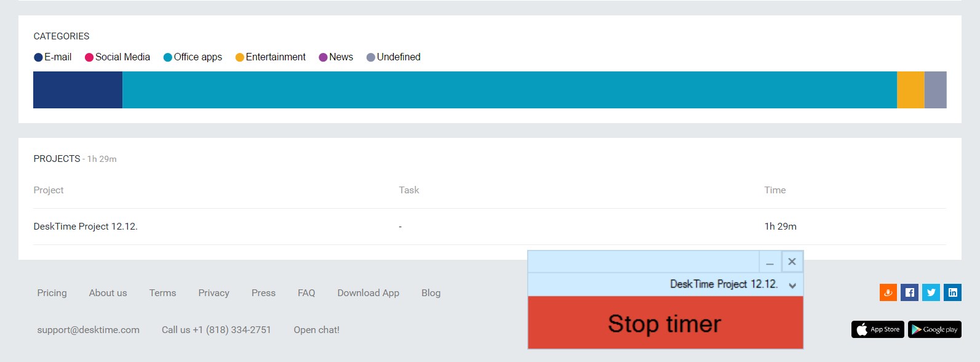Click the Social Media legend dot
The image size is (980, 362).
[89, 57]
